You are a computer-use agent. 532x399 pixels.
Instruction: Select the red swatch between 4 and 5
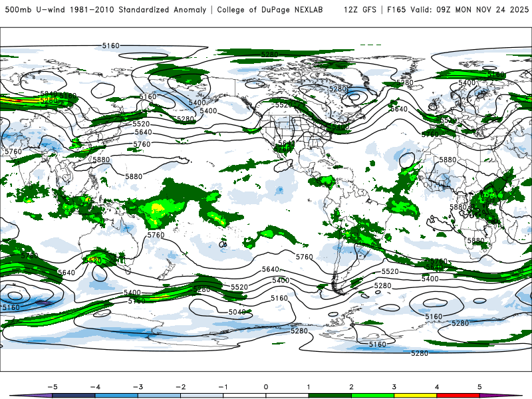(458, 396)
